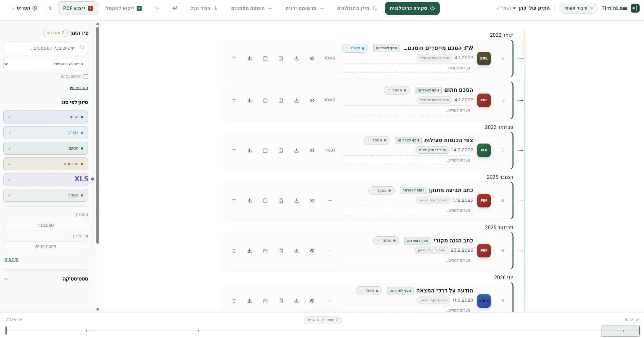Open the help question mark button
This screenshot has width=644, height=338.
point(50,8)
